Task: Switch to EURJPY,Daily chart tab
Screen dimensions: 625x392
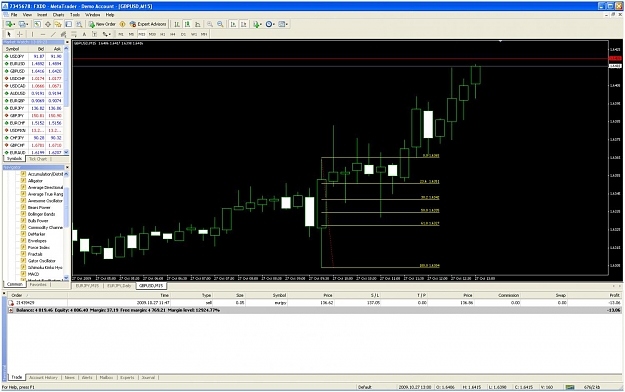Action: 119,286
